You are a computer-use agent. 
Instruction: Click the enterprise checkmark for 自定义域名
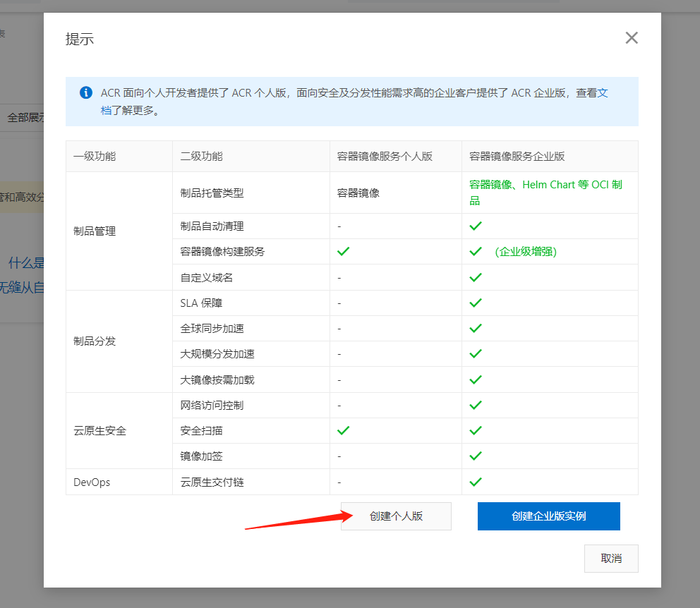pos(476,277)
